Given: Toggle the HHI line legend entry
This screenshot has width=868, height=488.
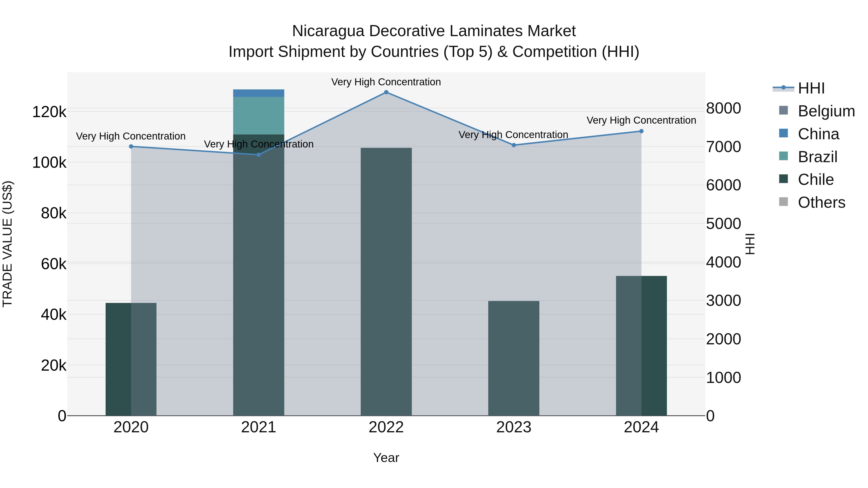Looking at the screenshot, I should click(x=799, y=88).
